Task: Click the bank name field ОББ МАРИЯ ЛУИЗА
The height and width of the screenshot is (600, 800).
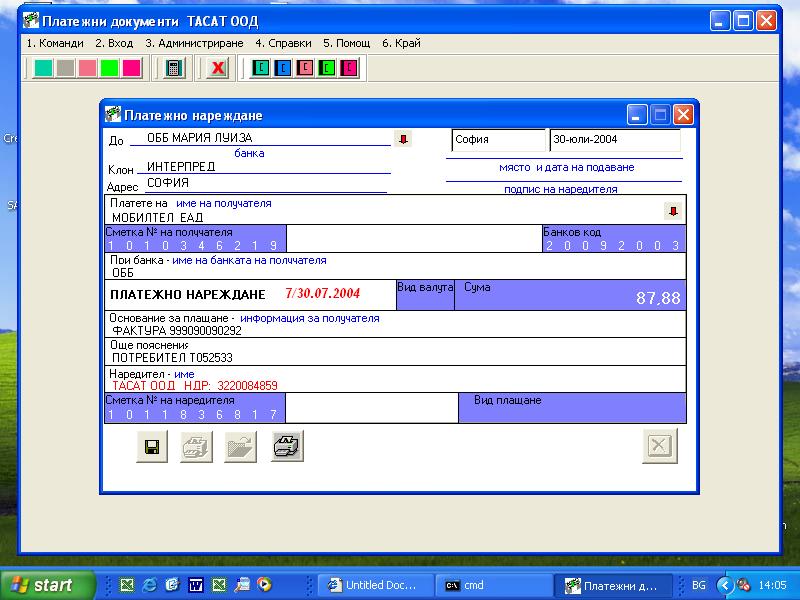Action: tap(260, 138)
